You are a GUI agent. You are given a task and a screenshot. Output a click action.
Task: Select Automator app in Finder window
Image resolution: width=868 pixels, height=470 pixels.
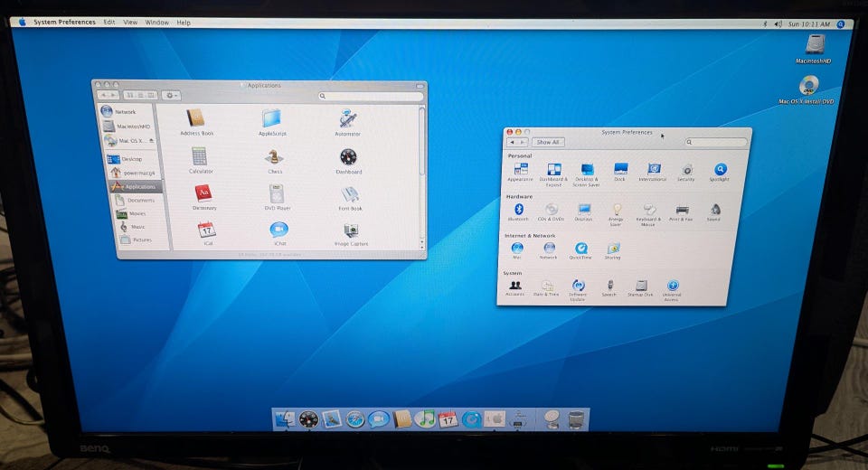(x=348, y=122)
